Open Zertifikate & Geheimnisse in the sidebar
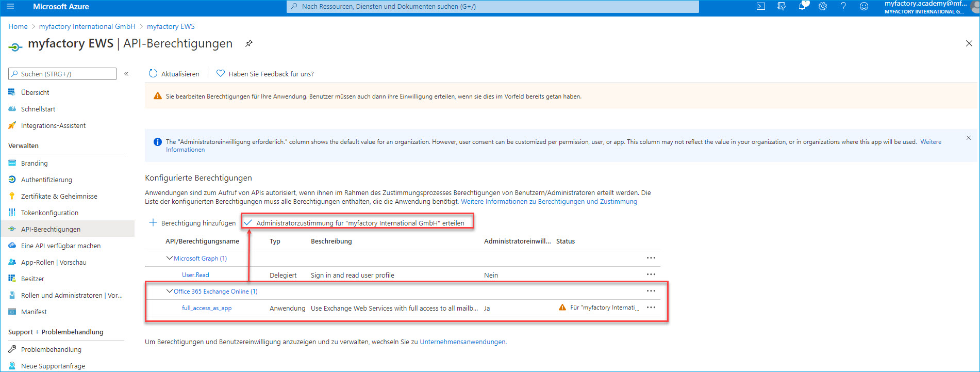Screen dimensions: 980x372 [x=59, y=196]
